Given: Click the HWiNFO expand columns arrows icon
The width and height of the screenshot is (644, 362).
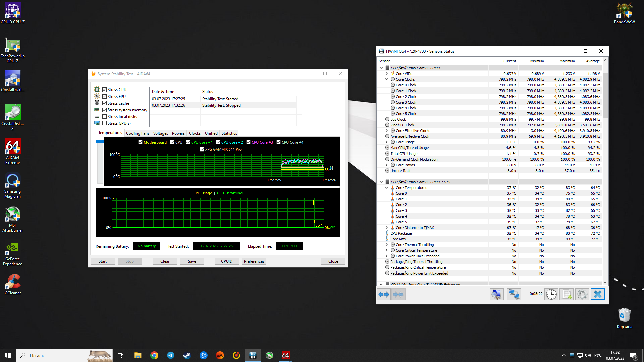Looking at the screenshot, I should 384,294.
